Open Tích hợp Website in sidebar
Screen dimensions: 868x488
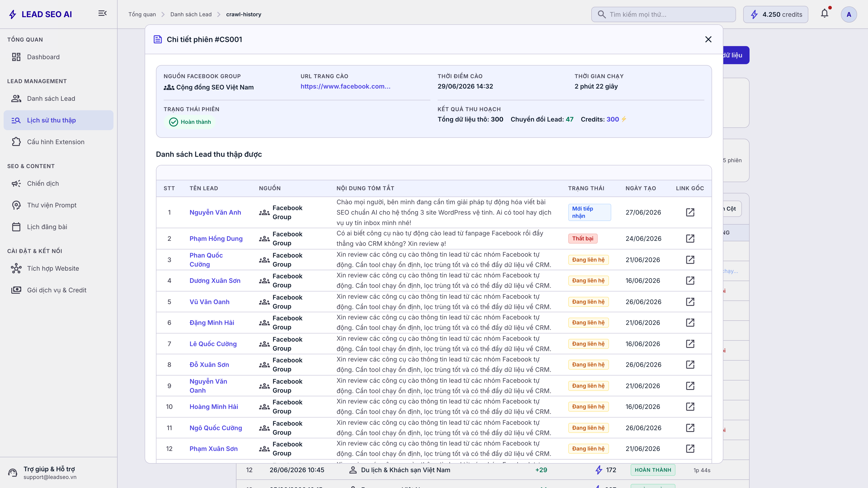59,268
